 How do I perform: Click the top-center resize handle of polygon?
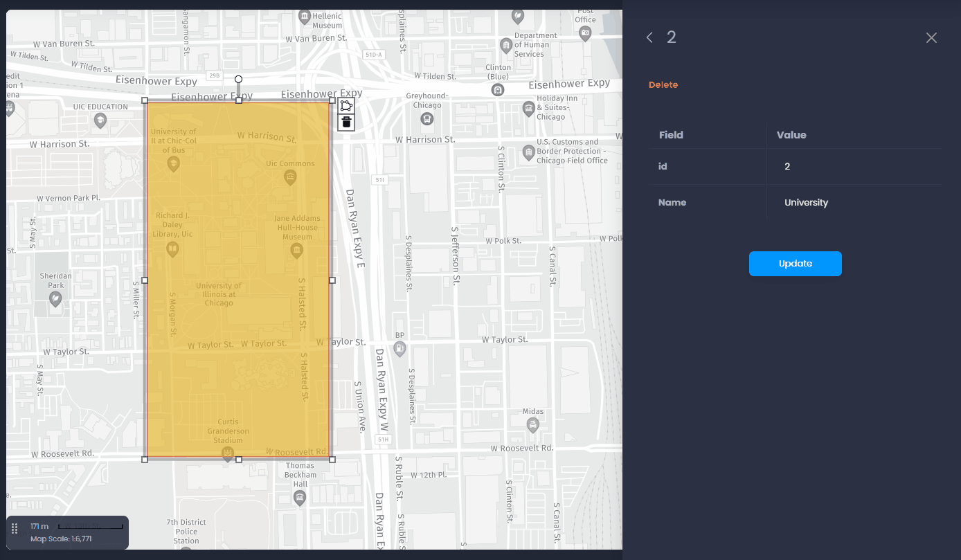[239, 100]
